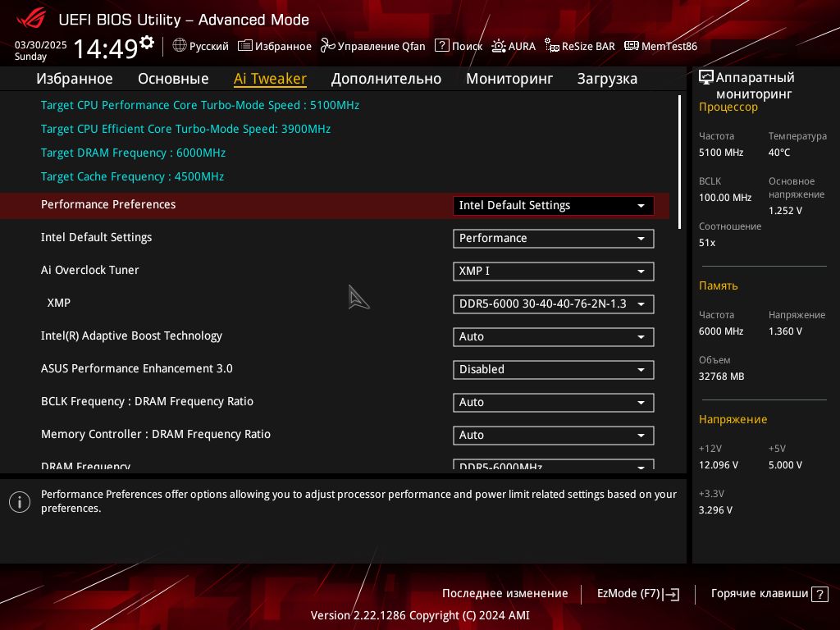Click the settings list scrollbar
Screen dimensions: 840x630
(679, 162)
